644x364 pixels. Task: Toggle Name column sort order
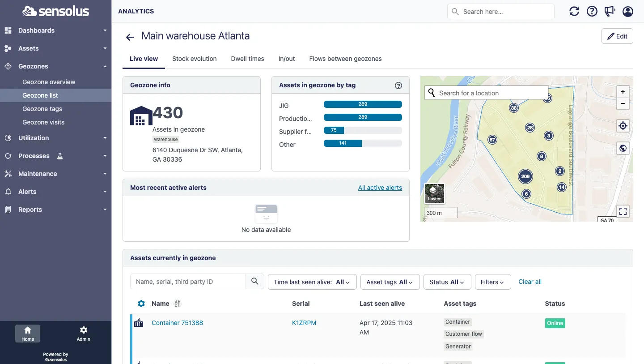click(x=178, y=304)
